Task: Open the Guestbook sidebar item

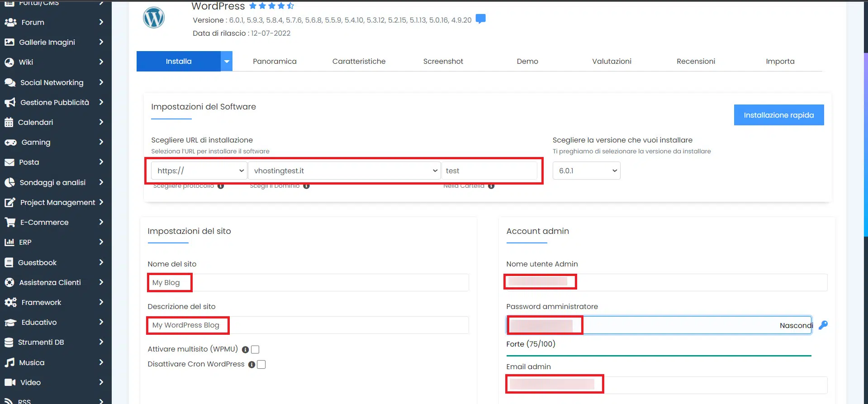Action: click(x=56, y=262)
